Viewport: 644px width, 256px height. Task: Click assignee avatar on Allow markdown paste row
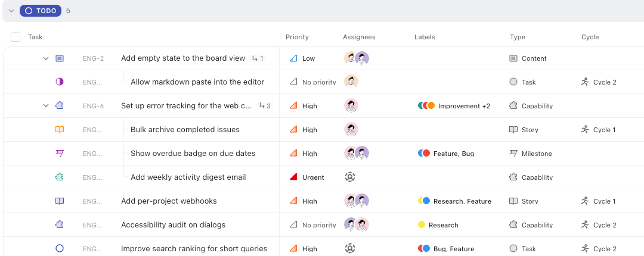tap(351, 82)
